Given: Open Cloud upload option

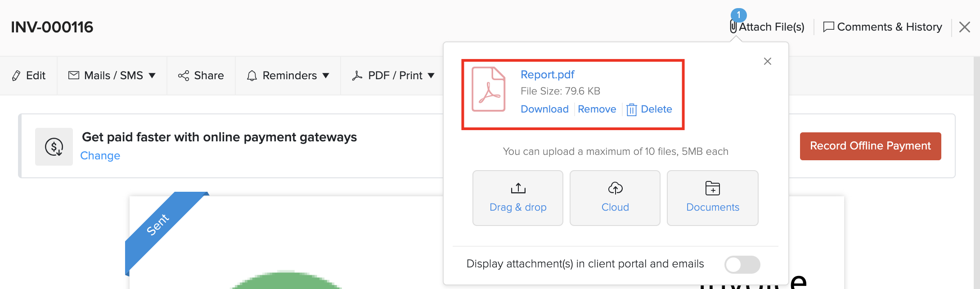Looking at the screenshot, I should pos(615,198).
